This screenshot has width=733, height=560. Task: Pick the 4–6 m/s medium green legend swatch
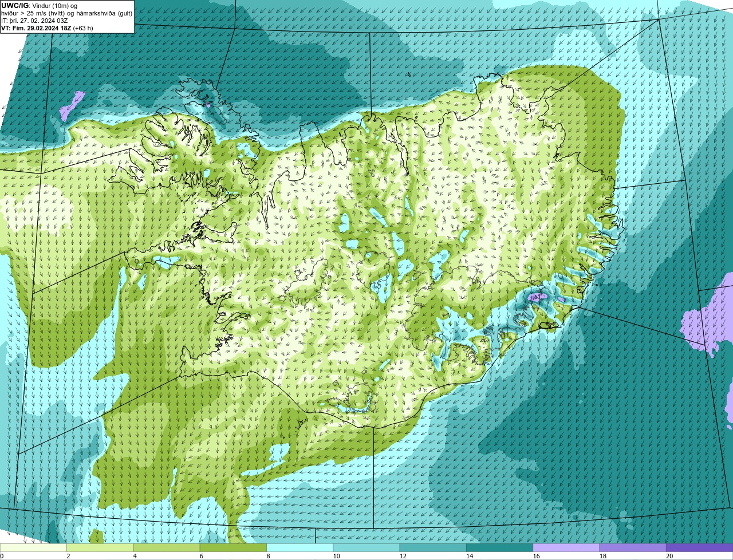(x=167, y=547)
